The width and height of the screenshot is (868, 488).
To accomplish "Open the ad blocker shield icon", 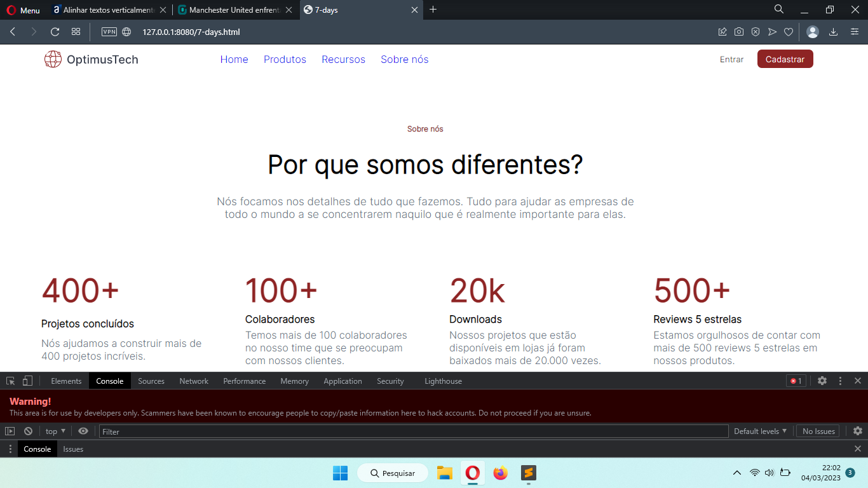I will tap(756, 32).
